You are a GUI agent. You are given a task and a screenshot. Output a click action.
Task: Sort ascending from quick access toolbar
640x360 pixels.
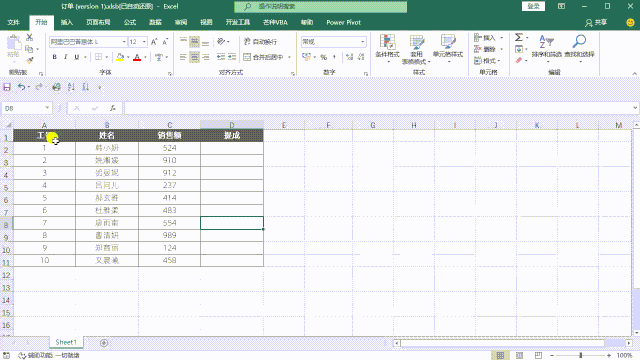tap(71, 87)
